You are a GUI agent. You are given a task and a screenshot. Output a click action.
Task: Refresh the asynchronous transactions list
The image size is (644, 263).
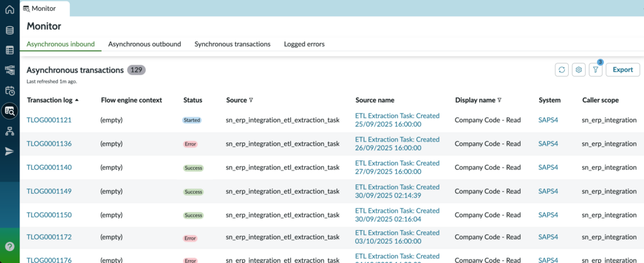click(x=561, y=70)
